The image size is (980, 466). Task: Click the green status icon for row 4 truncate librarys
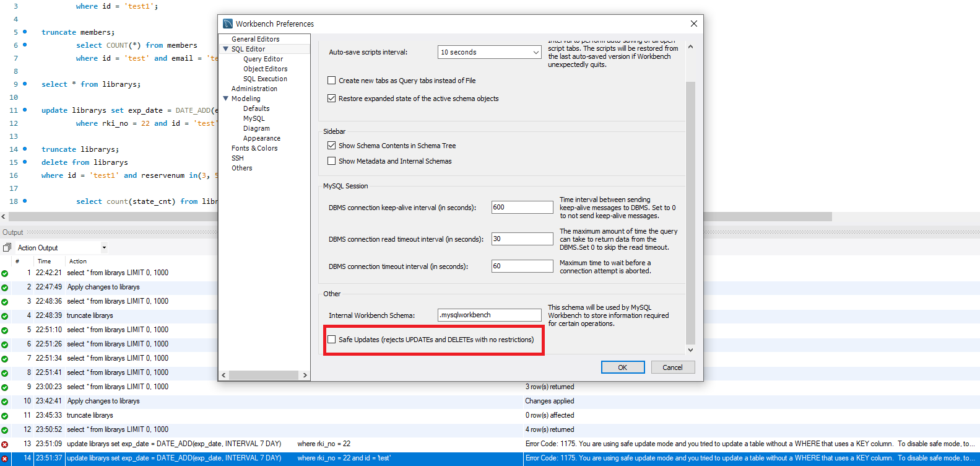[x=5, y=316]
